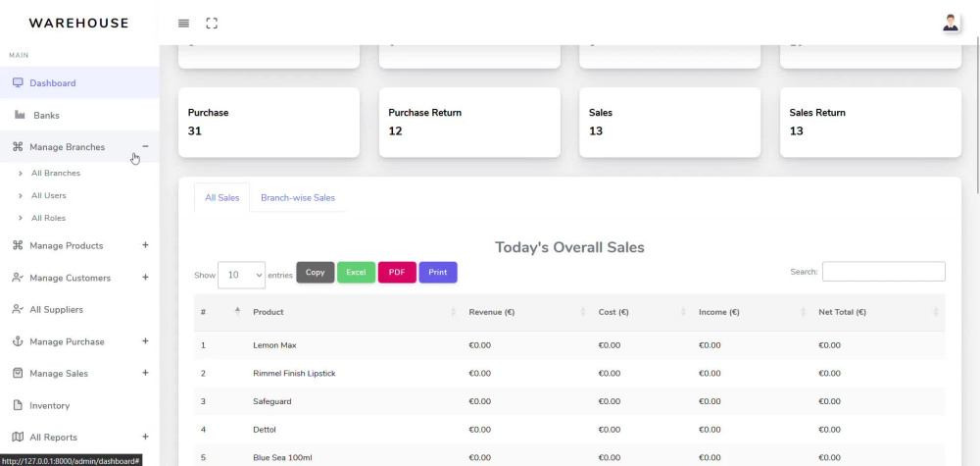This screenshot has height=466, width=980.
Task: Click the All Suppliers person icon
Action: [x=18, y=309]
